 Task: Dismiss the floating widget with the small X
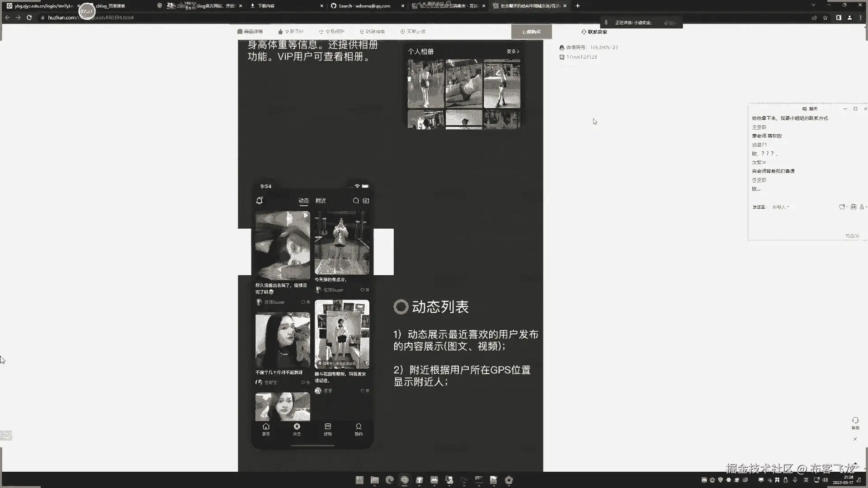855,439
